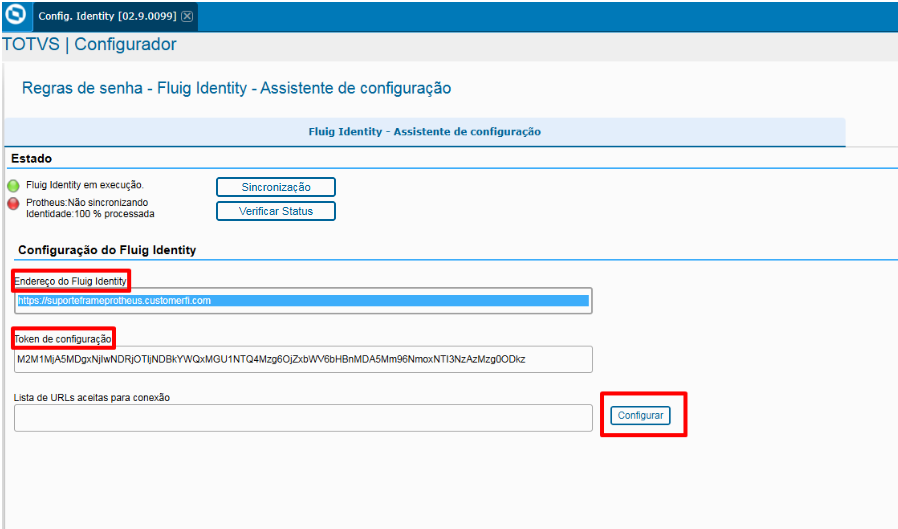898x529 pixels.
Task: Click the Estado section label
Action: coord(31,159)
